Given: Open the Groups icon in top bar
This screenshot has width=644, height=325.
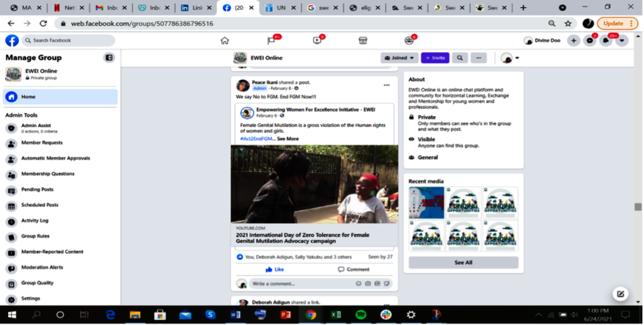Looking at the screenshot, I should 409,40.
